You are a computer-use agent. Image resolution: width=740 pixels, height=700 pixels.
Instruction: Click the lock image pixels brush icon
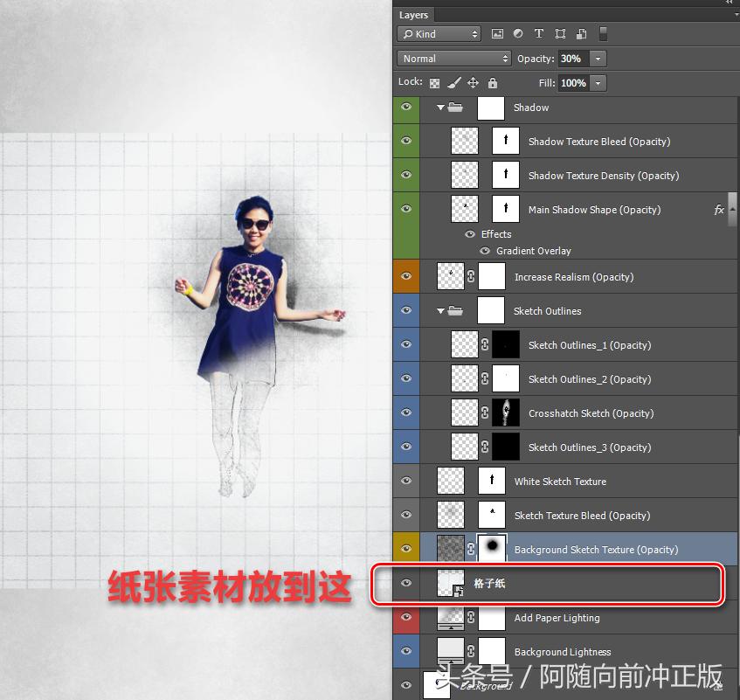453,83
